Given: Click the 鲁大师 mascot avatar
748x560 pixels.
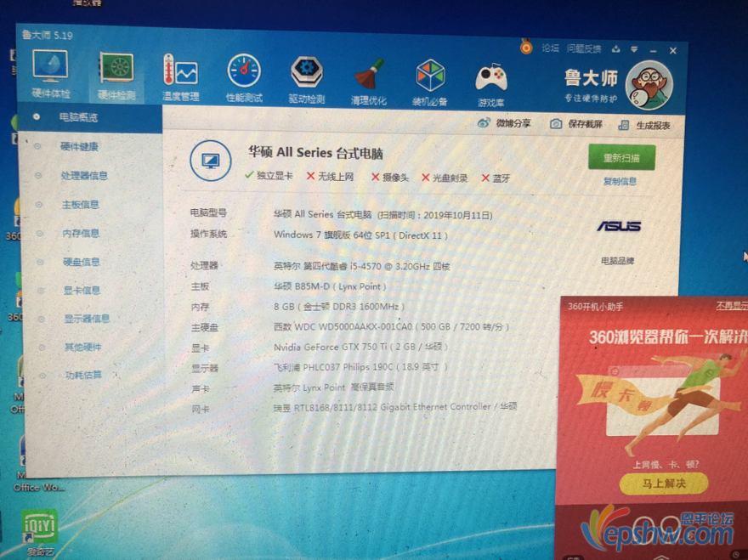Looking at the screenshot, I should [649, 85].
